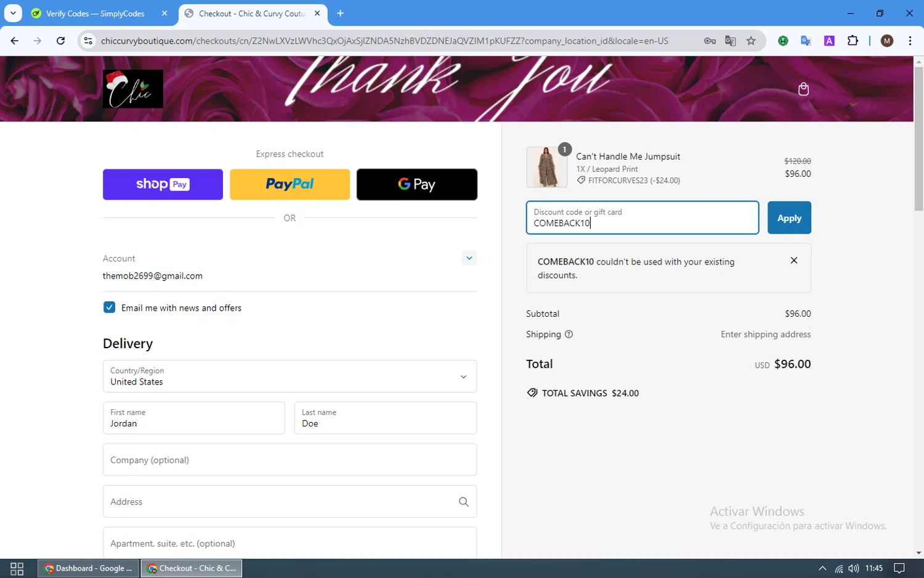
Task: Click the translate page icon in address bar
Action: pyautogui.click(x=731, y=41)
